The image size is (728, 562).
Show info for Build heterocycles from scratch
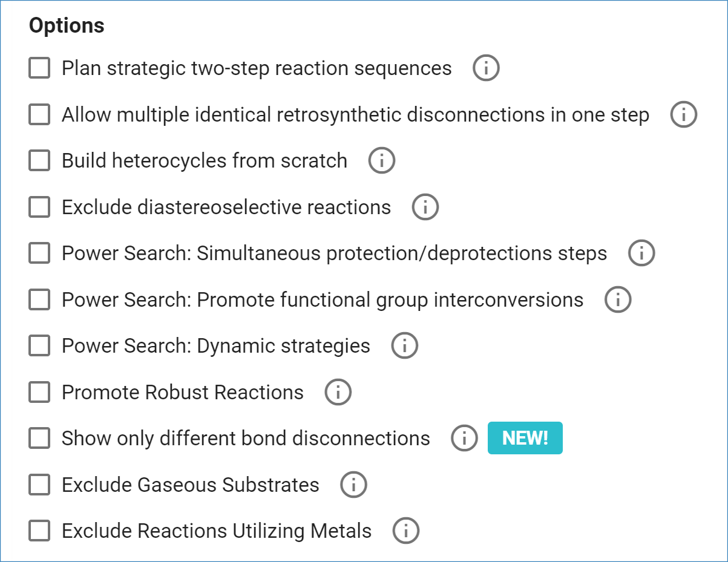click(381, 161)
